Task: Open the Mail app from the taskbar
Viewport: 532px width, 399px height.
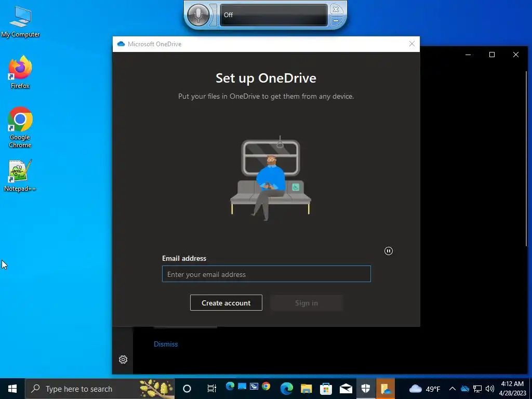Action: coord(345,389)
